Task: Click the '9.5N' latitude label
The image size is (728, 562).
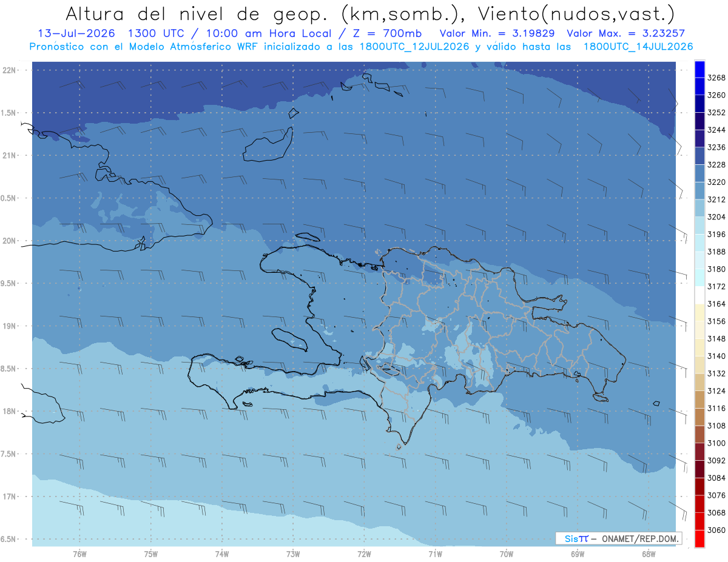Action: click(9, 283)
